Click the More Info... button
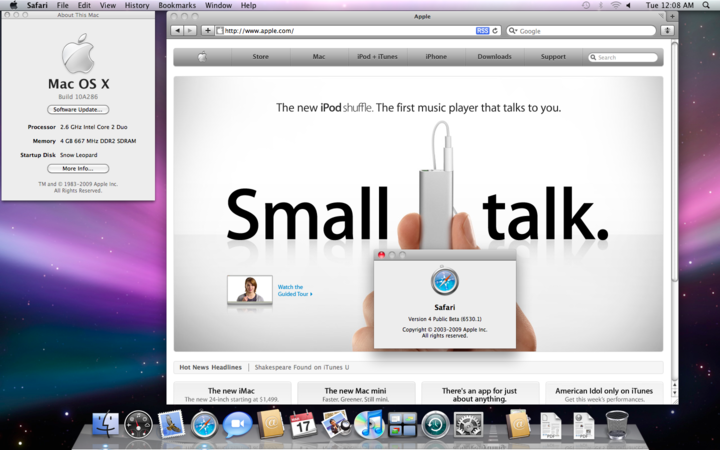The image size is (720, 450). coord(78,169)
